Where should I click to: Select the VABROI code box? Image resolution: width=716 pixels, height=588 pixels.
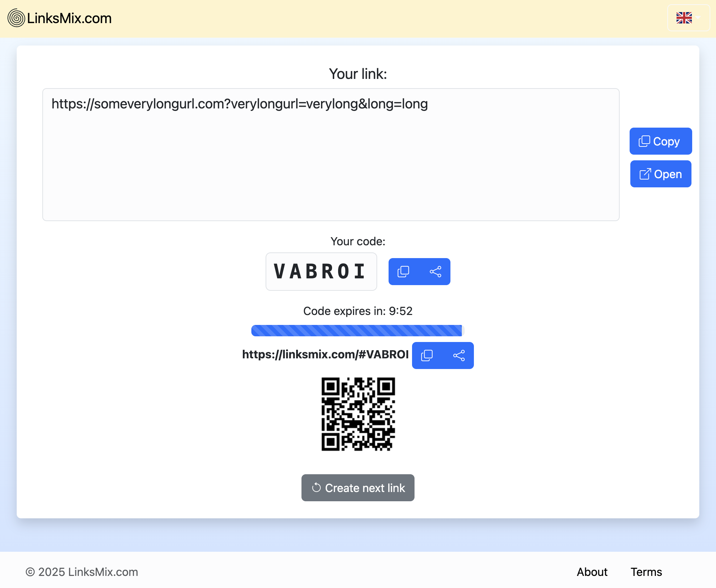321,272
